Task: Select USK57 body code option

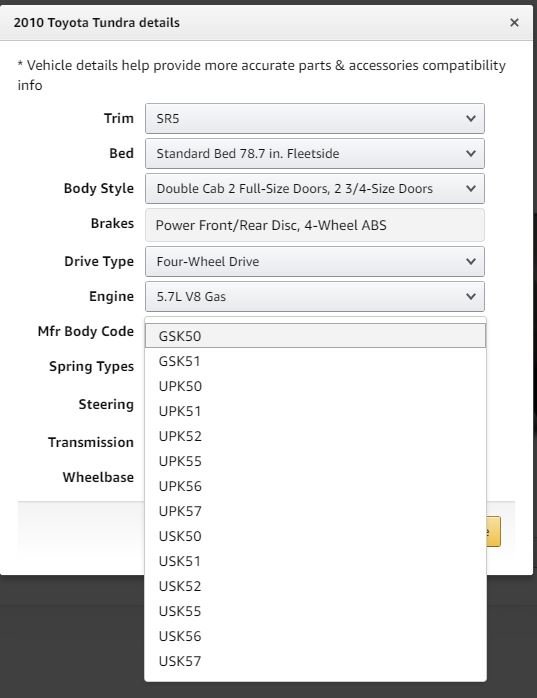Action: click(315, 661)
